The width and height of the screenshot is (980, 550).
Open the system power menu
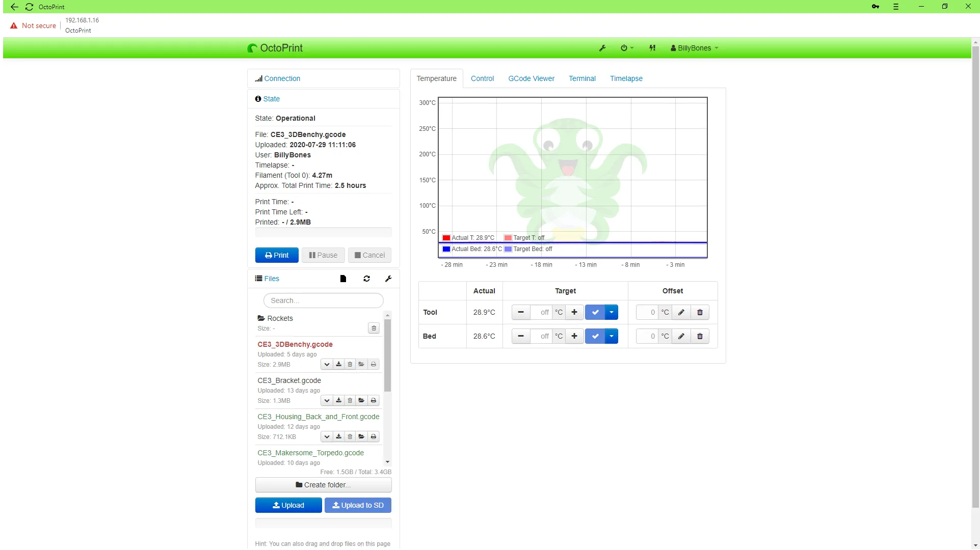coord(627,48)
